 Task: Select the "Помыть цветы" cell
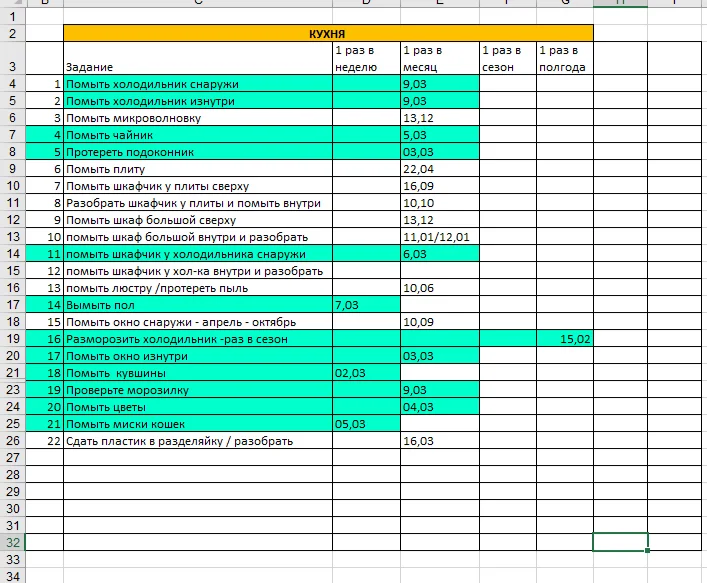point(198,407)
